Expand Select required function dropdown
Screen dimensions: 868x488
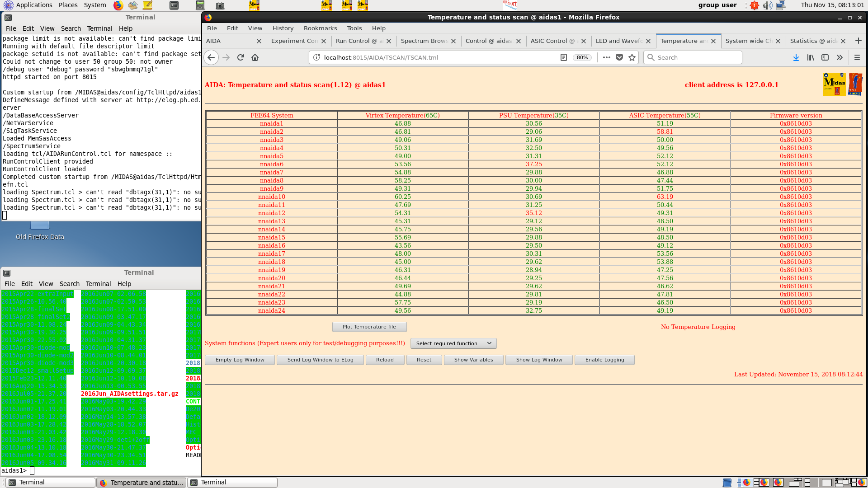453,343
